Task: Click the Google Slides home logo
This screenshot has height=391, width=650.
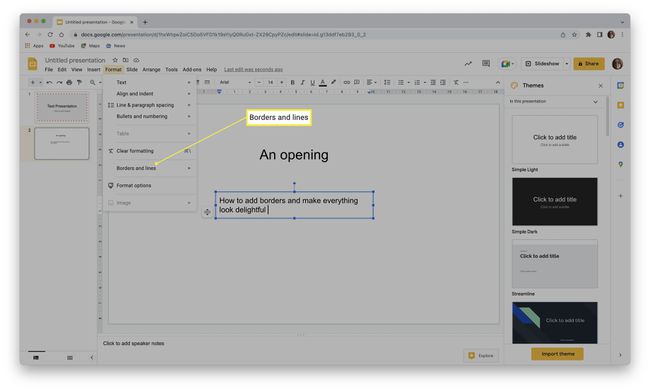Action: (32, 64)
